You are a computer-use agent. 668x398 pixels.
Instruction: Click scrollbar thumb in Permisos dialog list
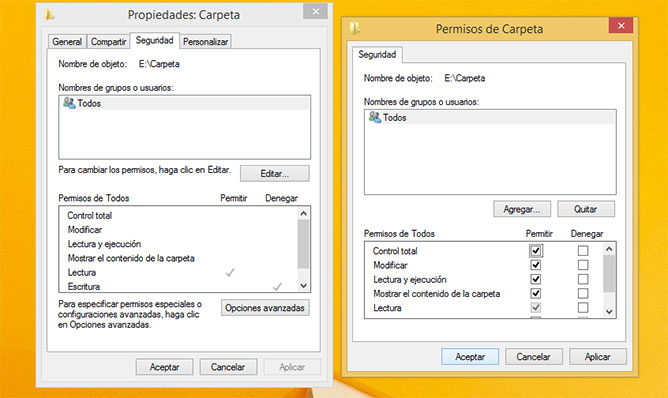coord(609,274)
